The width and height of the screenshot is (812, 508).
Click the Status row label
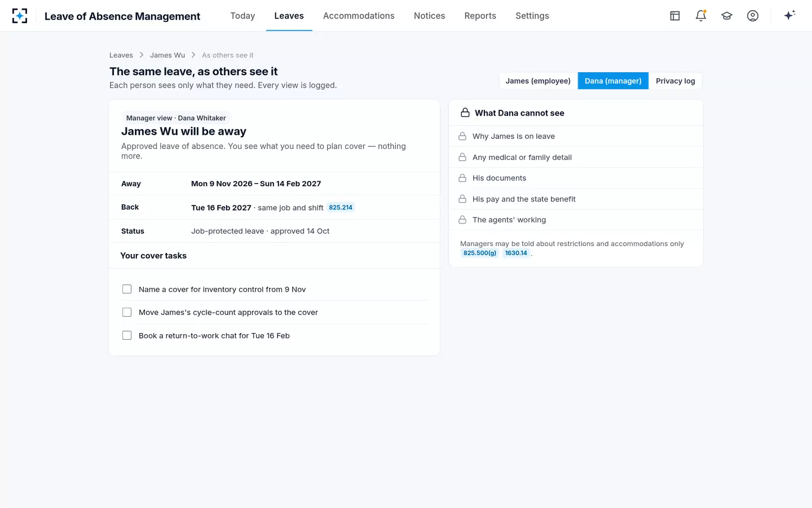point(133,231)
